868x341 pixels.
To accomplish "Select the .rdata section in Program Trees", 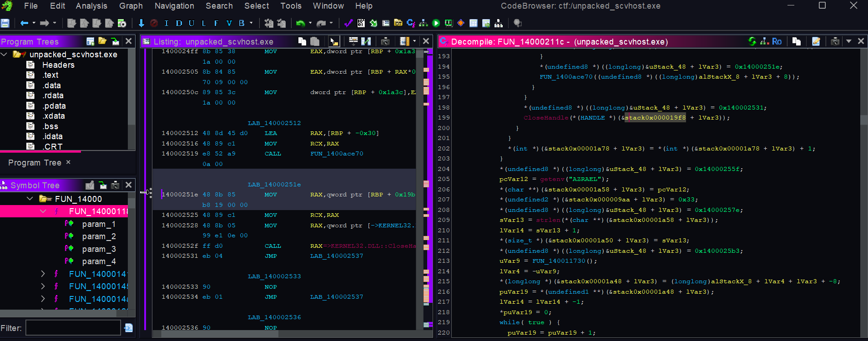I will (x=53, y=95).
